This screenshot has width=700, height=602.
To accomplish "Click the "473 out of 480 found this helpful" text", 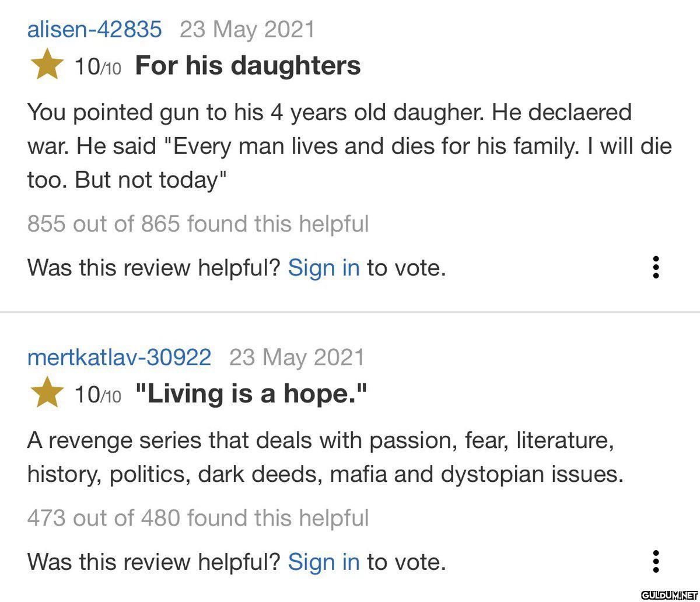I will point(198,517).
